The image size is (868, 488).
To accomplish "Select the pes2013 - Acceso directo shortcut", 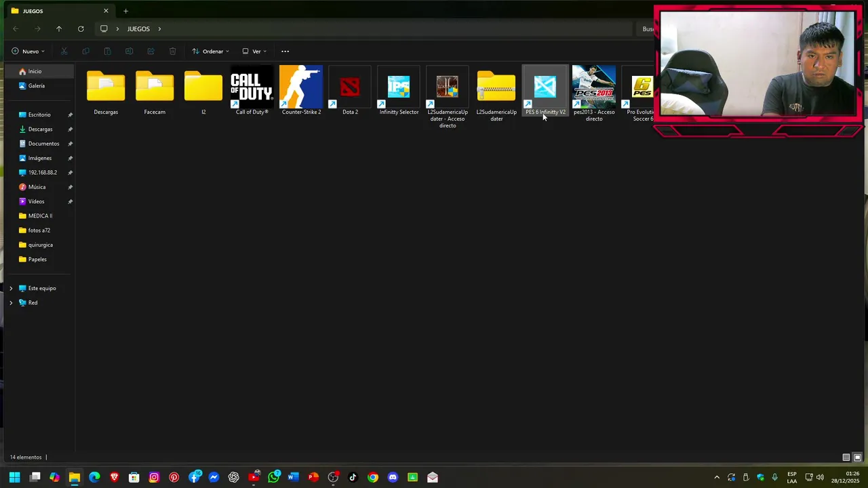I will 594,94.
